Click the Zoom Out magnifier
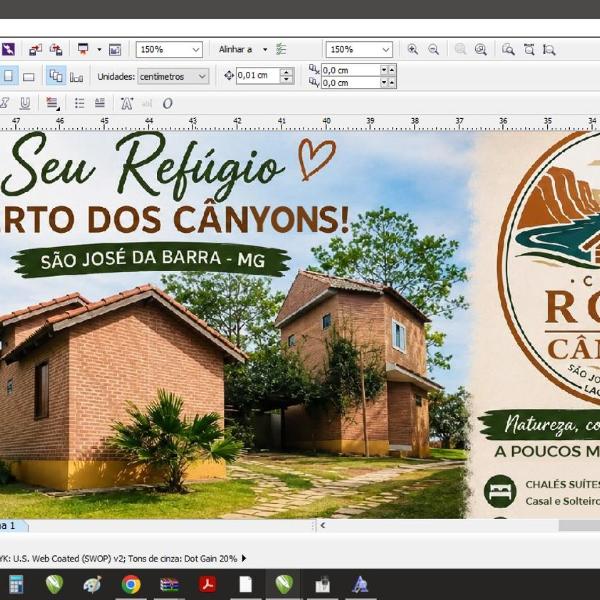The image size is (600, 600). click(433, 49)
